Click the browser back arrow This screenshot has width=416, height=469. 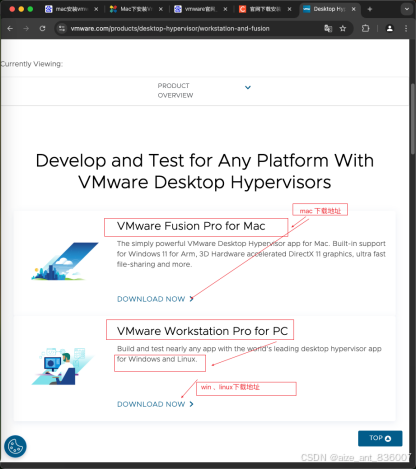coord(10,29)
